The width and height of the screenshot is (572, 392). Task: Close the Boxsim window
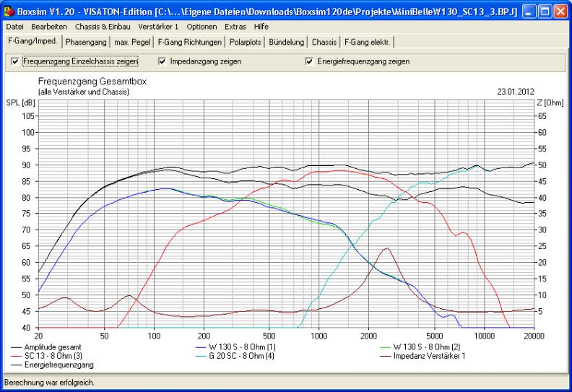pos(560,12)
